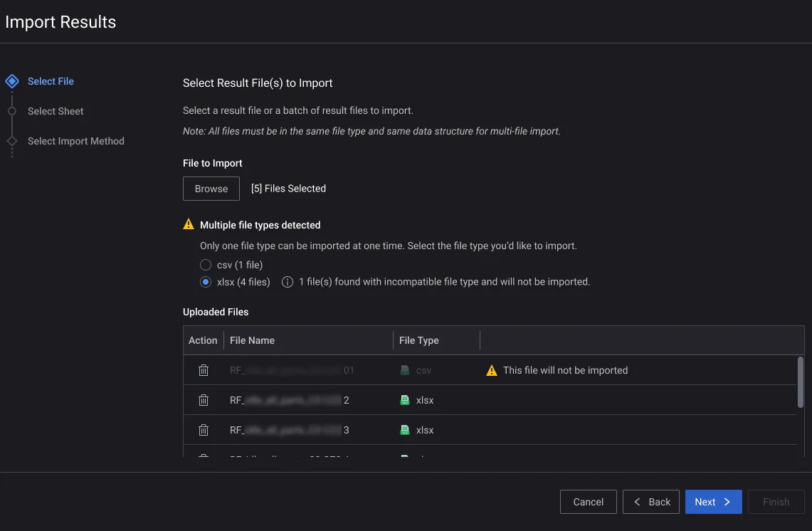Click the '[5] Files Selected' text

coord(288,189)
